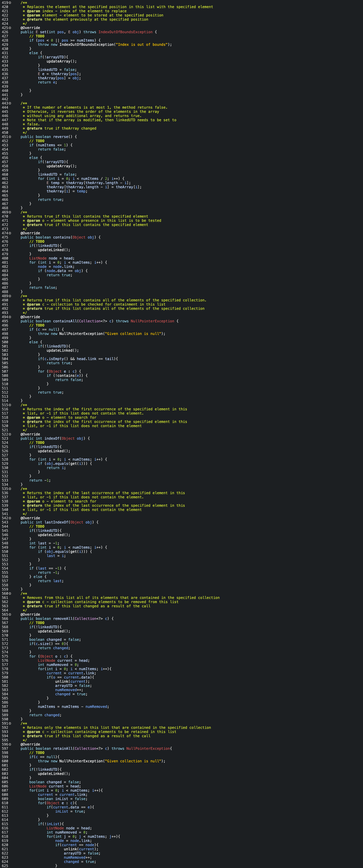Collapse the Javadoc comment at line 419
The width and height of the screenshot is (363, 868).
pyautogui.click(x=10, y=3)
